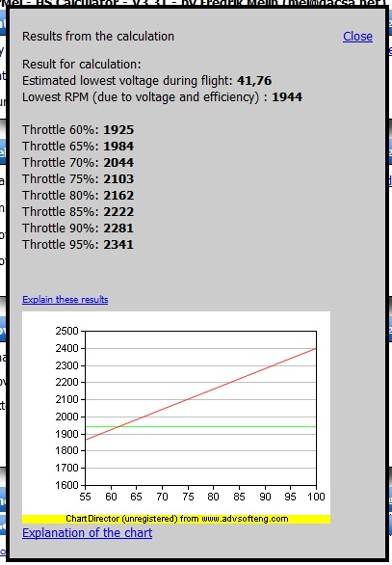Click the Throttle 70% result value 2044
The height and width of the screenshot is (565, 392).
click(118, 163)
